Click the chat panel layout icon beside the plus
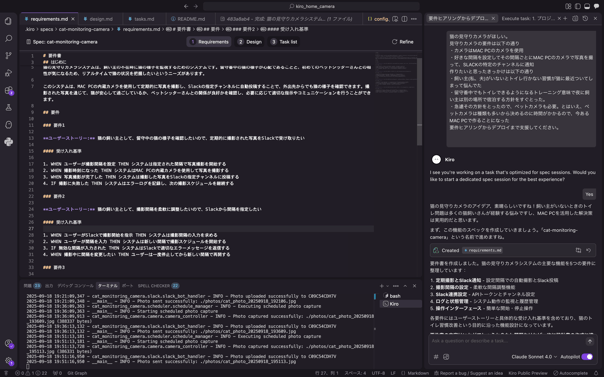The width and height of the screenshot is (604, 377). pyautogui.click(x=575, y=18)
